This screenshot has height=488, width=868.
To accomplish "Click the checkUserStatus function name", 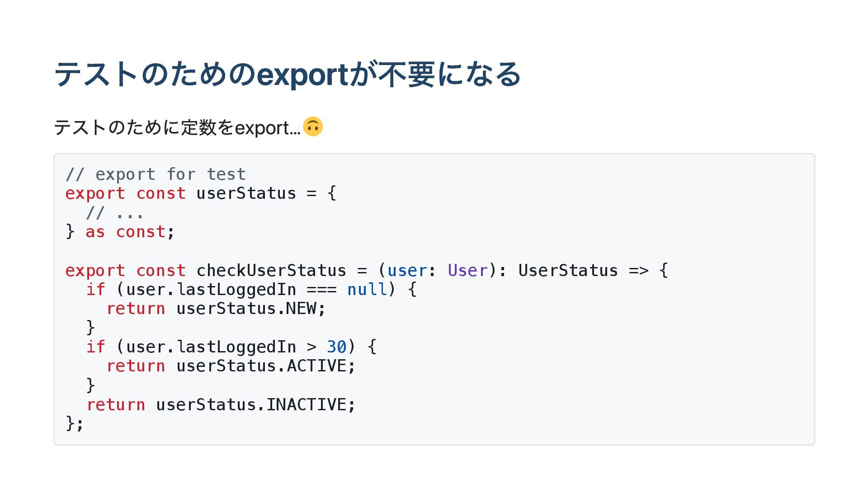I will coord(271,270).
